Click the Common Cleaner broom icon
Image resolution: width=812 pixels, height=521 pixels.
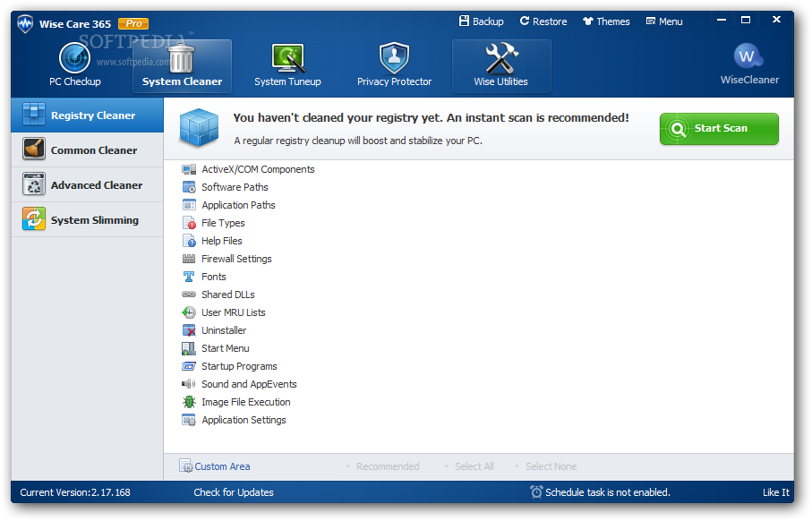point(34,149)
